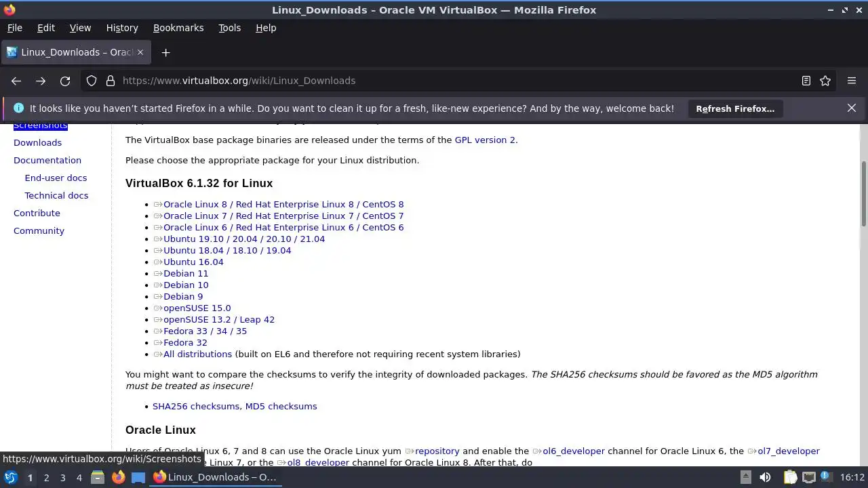
Task: Download Oracle Linux 8 / CentOS 8 package
Action: pos(283,204)
